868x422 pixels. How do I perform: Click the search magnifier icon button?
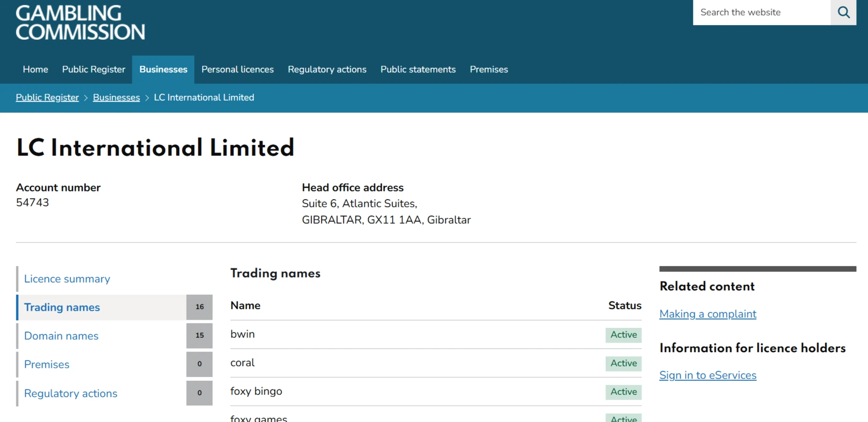click(x=843, y=12)
